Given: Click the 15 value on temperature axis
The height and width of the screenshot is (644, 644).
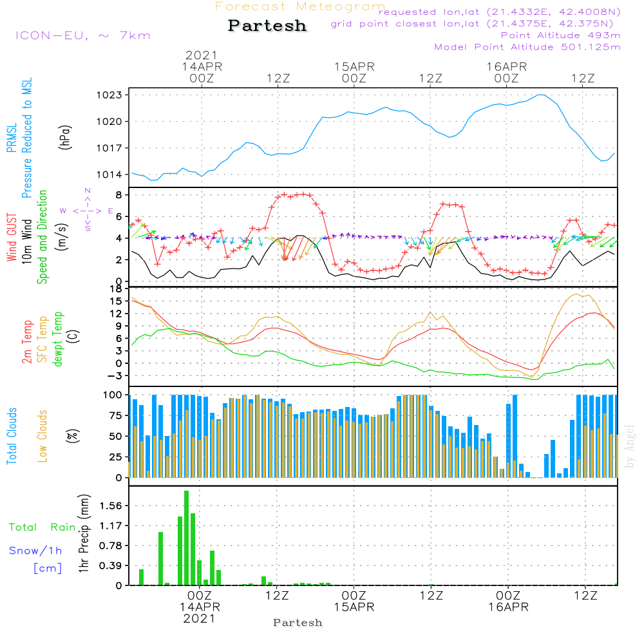Looking at the screenshot, I should [x=116, y=301].
